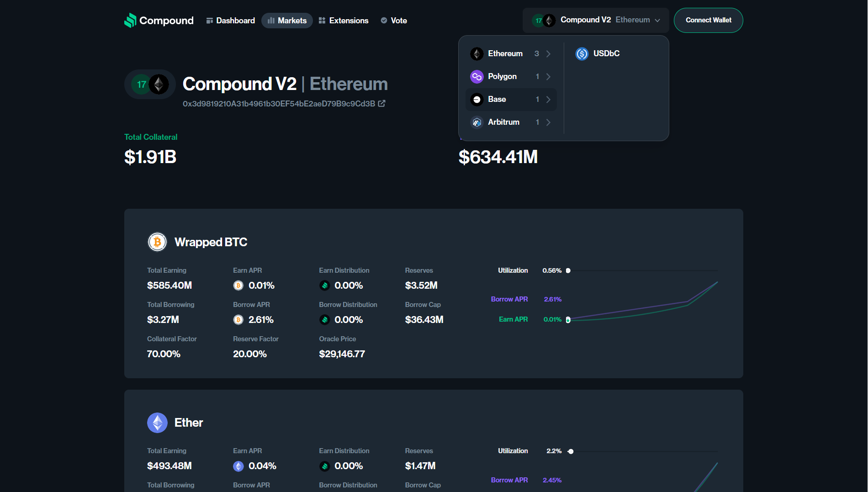Click the WBTC Earn APR chart label
The height and width of the screenshot is (492, 868).
click(x=513, y=319)
